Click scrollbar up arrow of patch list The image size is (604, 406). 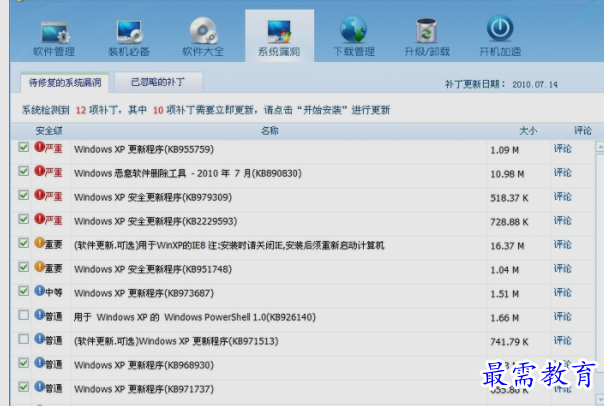(600, 147)
